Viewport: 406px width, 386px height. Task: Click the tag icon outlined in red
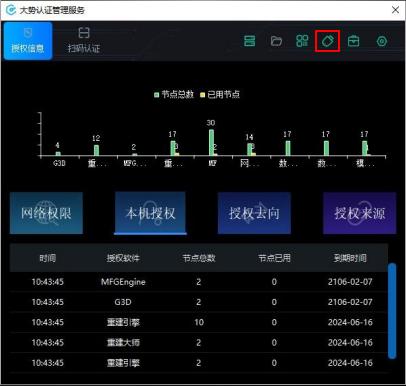coord(327,41)
